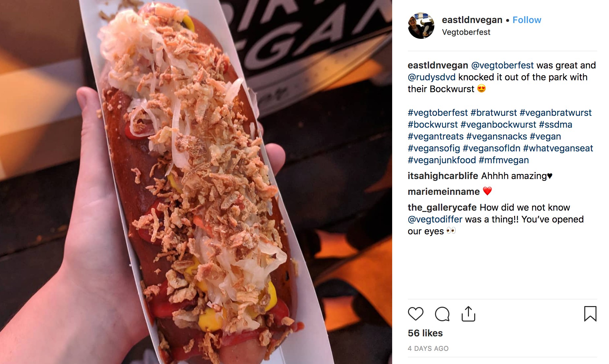
Task: Open the #veganbratwurst hashtag
Action: click(556, 113)
